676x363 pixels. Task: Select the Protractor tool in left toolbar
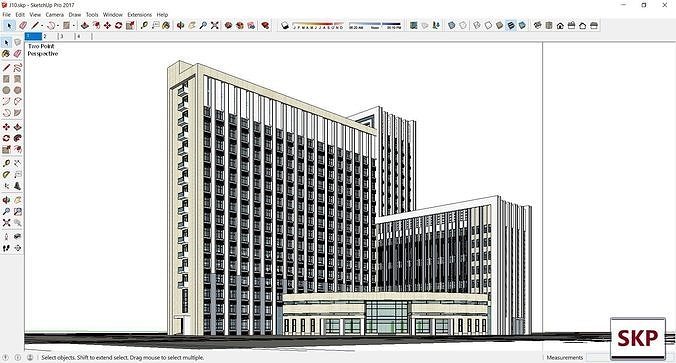click(x=6, y=175)
